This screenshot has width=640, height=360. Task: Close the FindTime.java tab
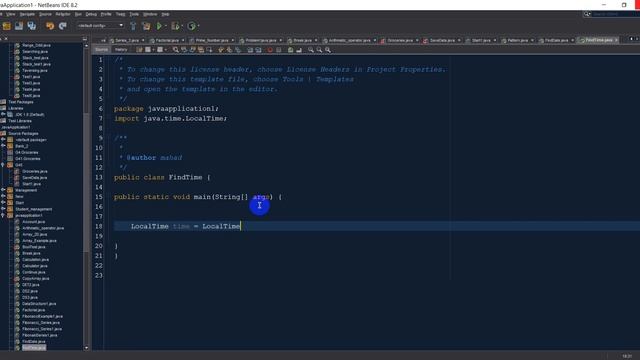point(616,40)
